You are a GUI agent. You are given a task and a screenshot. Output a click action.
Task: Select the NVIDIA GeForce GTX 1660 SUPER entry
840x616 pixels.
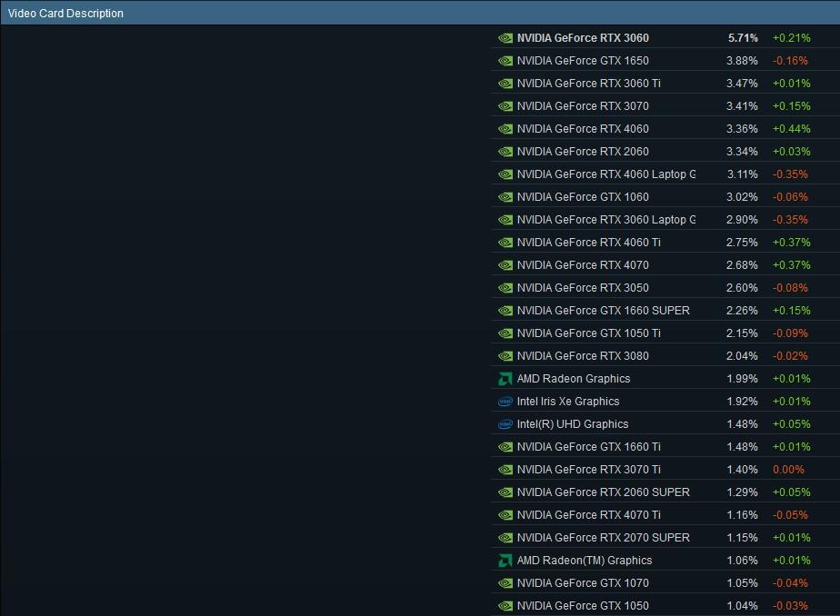603,311
